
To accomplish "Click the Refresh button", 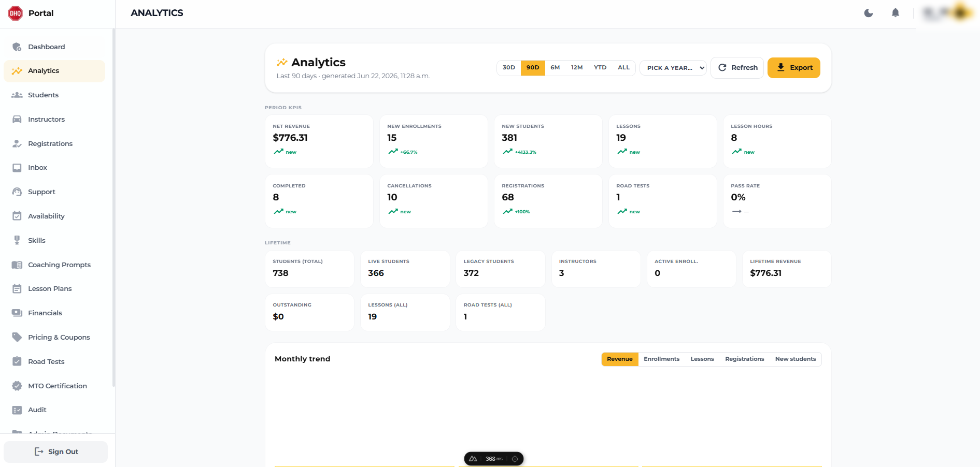I will [737, 68].
